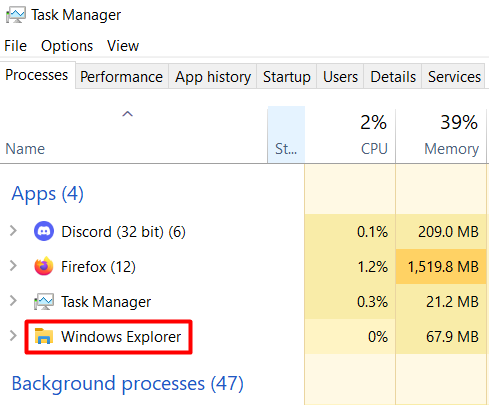Click the Background processes (47) heading

tap(128, 384)
